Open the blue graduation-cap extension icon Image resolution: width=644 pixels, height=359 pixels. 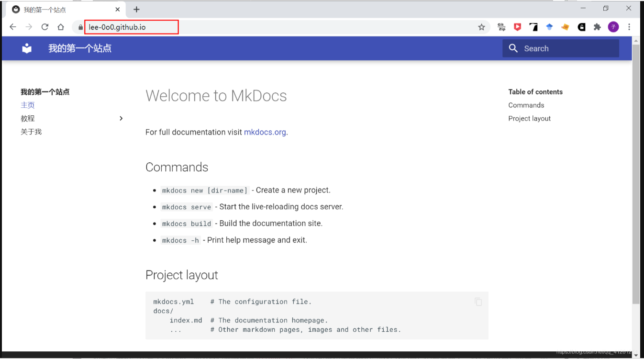tap(549, 27)
